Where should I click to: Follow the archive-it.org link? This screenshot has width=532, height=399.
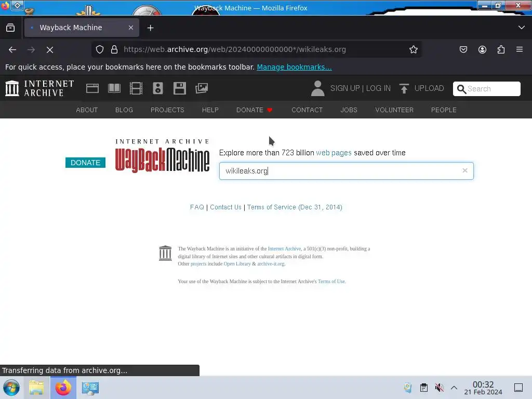271,263
